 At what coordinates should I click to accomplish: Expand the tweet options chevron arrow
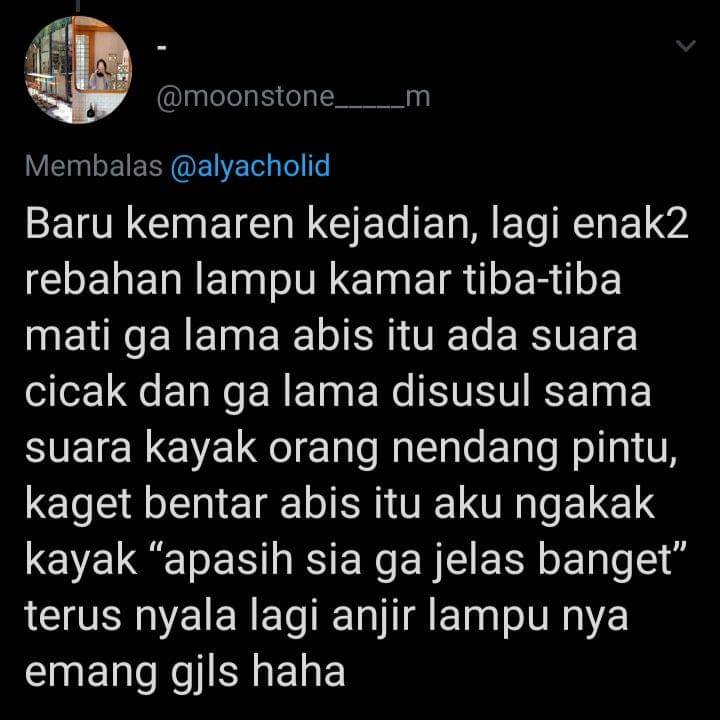[686, 45]
